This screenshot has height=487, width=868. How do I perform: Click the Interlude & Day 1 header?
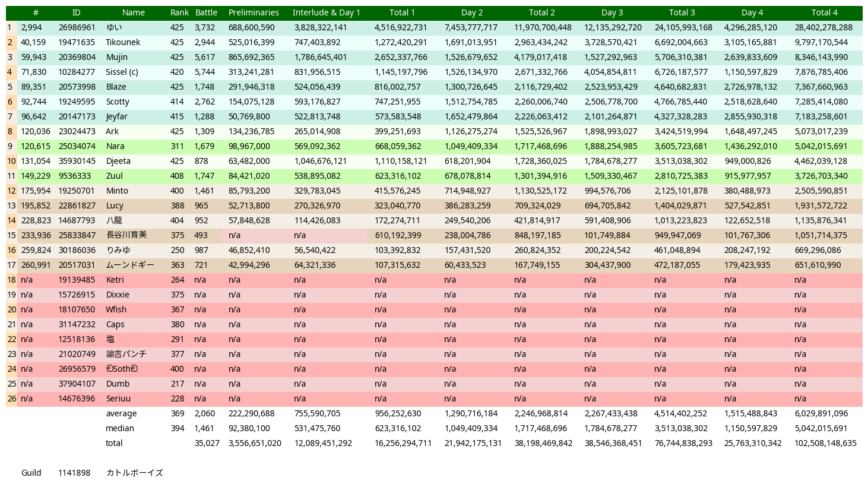pyautogui.click(x=327, y=12)
